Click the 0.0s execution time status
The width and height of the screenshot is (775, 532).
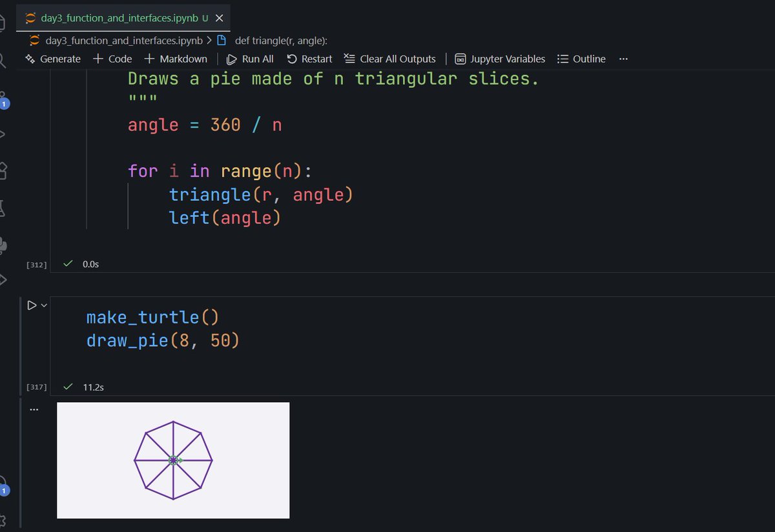(91, 264)
